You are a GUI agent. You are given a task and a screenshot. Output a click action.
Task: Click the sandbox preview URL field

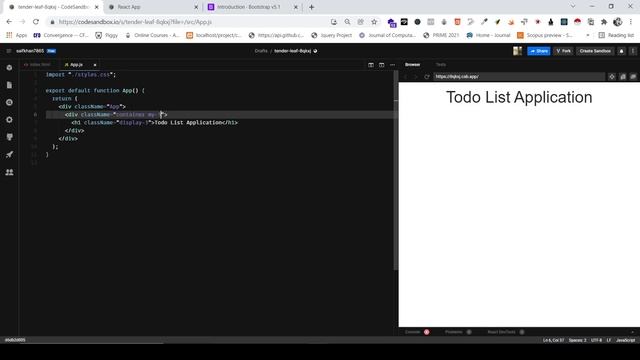(x=519, y=77)
